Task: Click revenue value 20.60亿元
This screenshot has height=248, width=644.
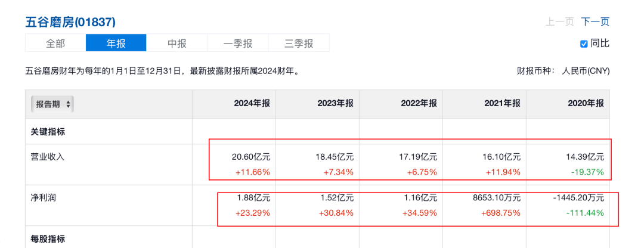Action: (252, 157)
